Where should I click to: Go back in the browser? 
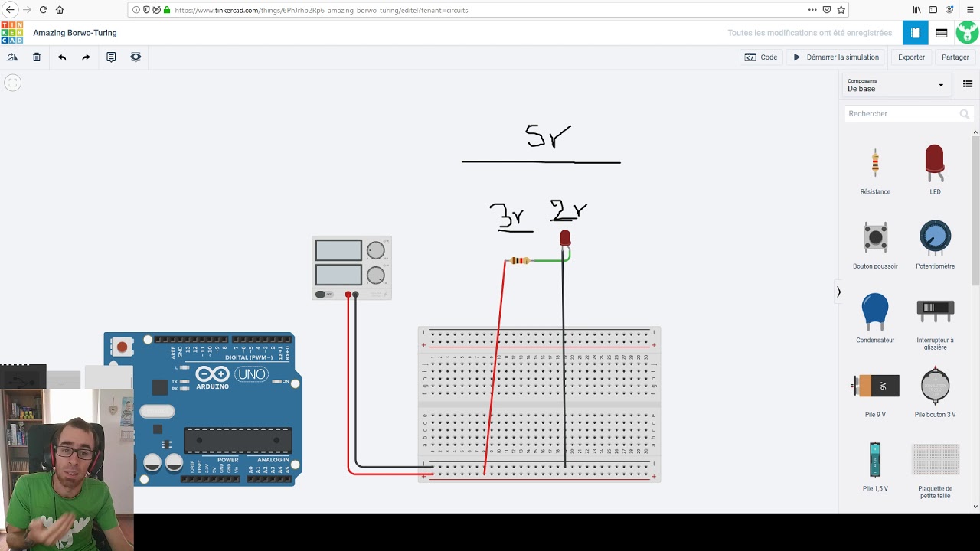[10, 10]
